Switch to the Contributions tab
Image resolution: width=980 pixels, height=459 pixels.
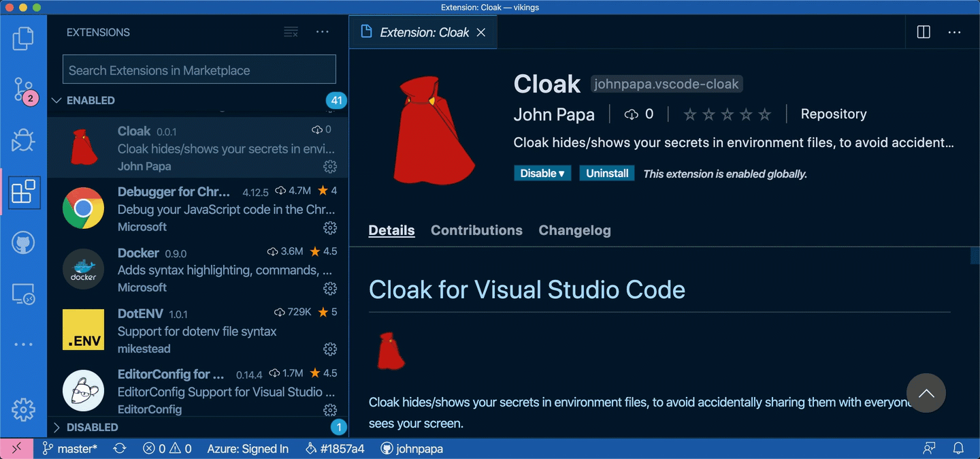(x=476, y=230)
